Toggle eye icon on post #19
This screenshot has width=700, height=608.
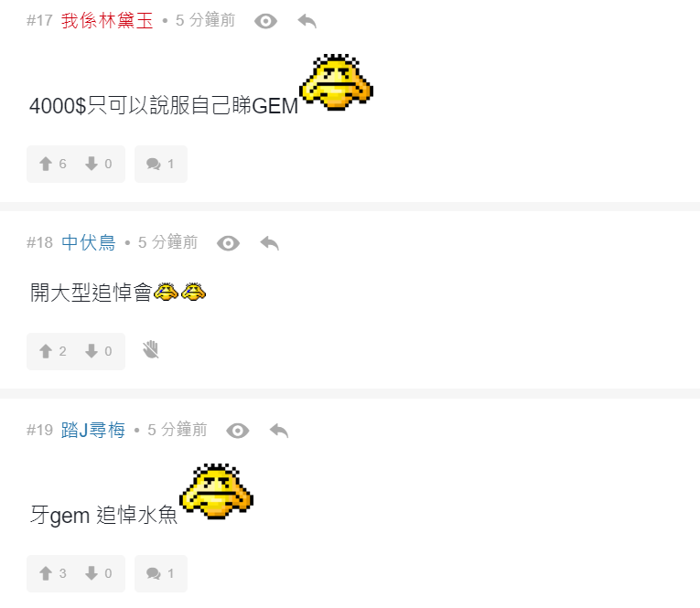click(x=238, y=431)
